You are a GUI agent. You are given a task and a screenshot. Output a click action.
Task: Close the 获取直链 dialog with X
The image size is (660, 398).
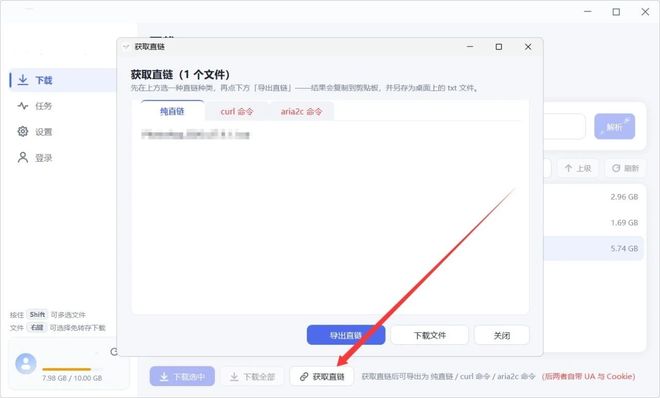click(x=528, y=47)
